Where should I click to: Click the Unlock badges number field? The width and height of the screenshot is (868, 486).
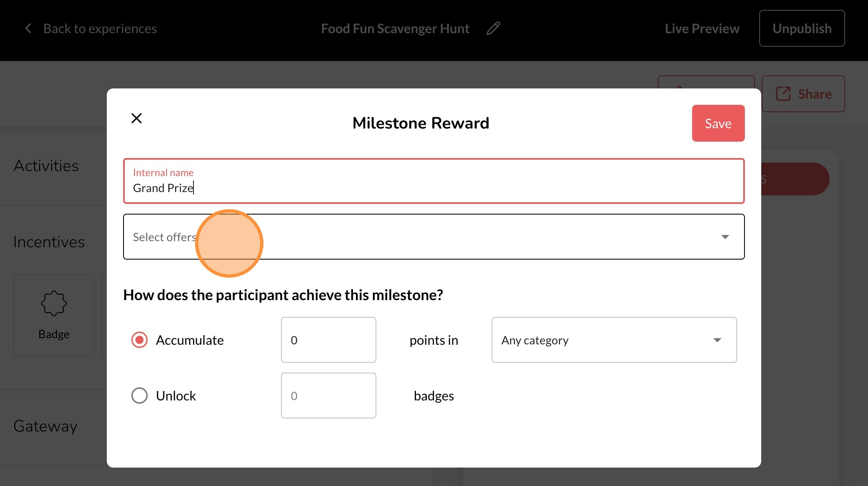(x=328, y=396)
